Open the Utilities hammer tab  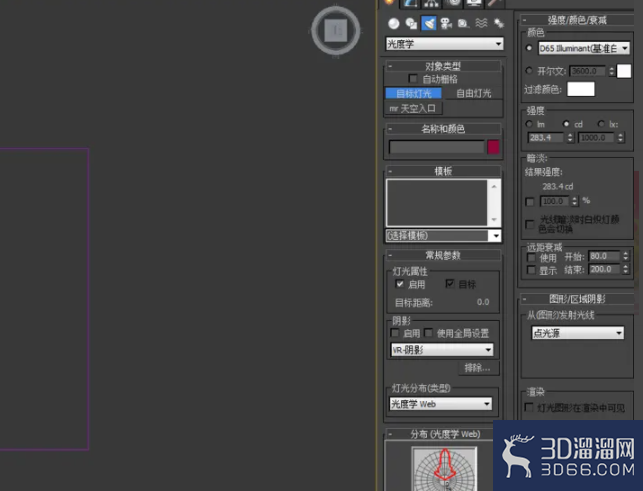tap(494, 3)
